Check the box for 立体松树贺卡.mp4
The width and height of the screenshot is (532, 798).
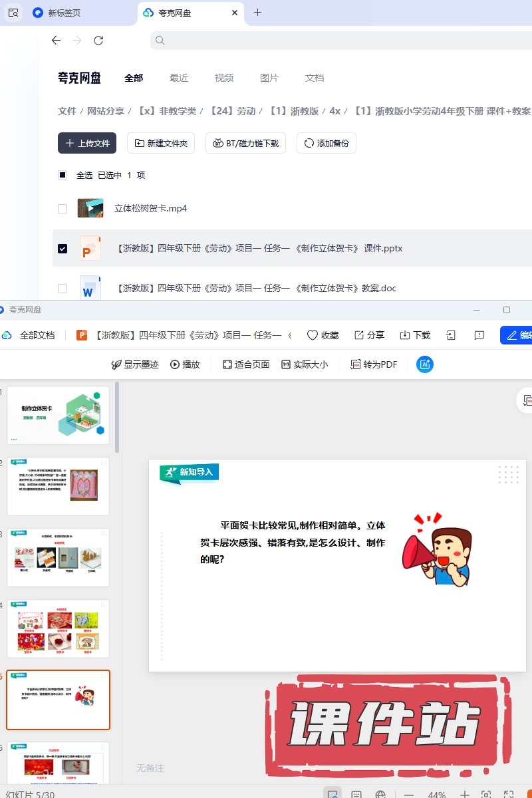click(x=63, y=209)
